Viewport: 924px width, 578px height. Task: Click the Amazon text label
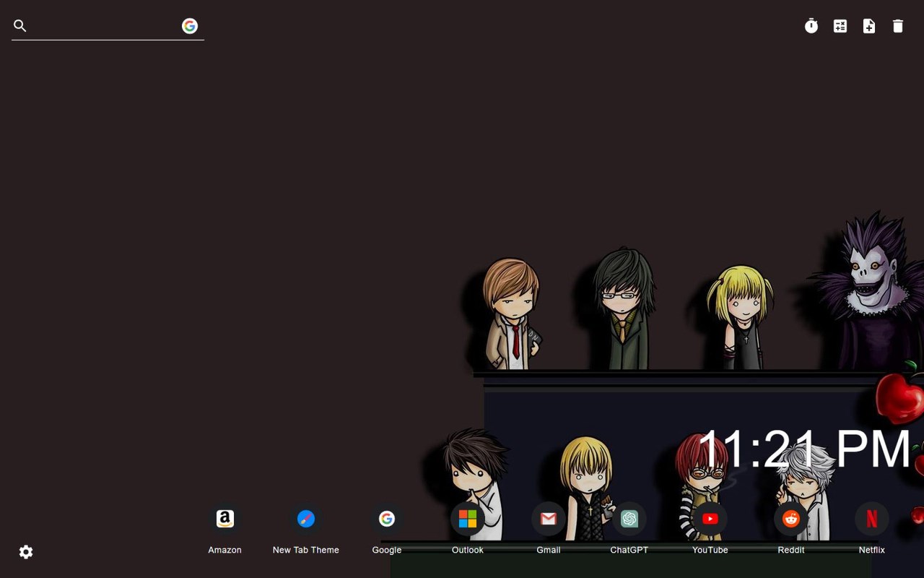[x=225, y=550]
